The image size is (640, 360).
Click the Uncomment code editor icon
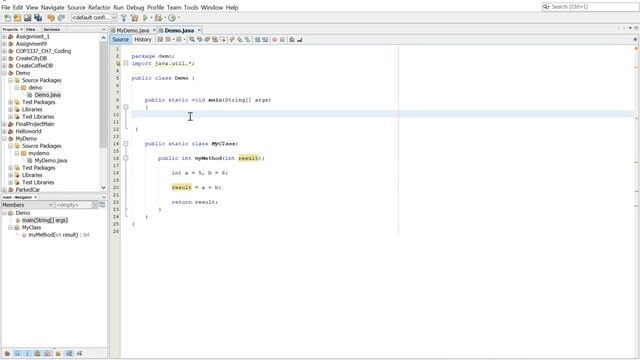pos(300,40)
